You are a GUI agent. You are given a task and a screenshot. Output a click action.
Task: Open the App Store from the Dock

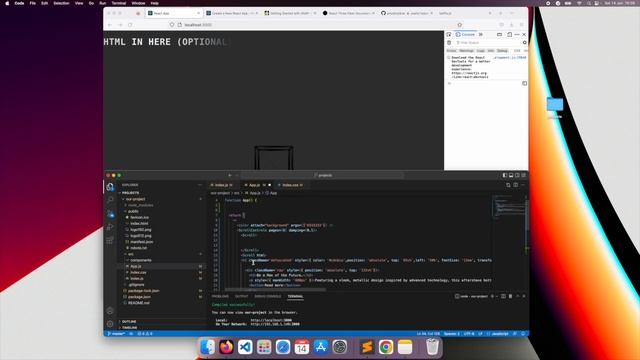pos(321,347)
